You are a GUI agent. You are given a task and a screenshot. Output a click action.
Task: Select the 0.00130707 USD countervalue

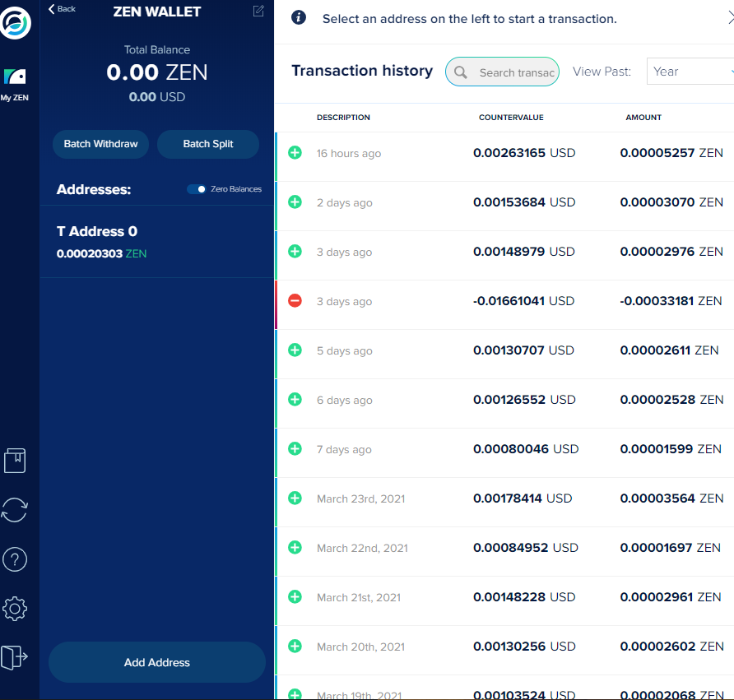coord(523,350)
